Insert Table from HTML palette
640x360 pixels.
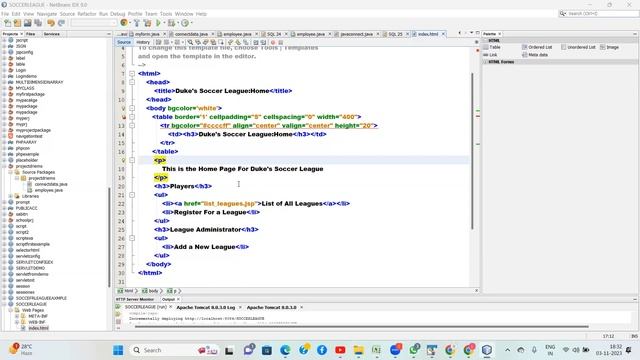click(x=492, y=47)
